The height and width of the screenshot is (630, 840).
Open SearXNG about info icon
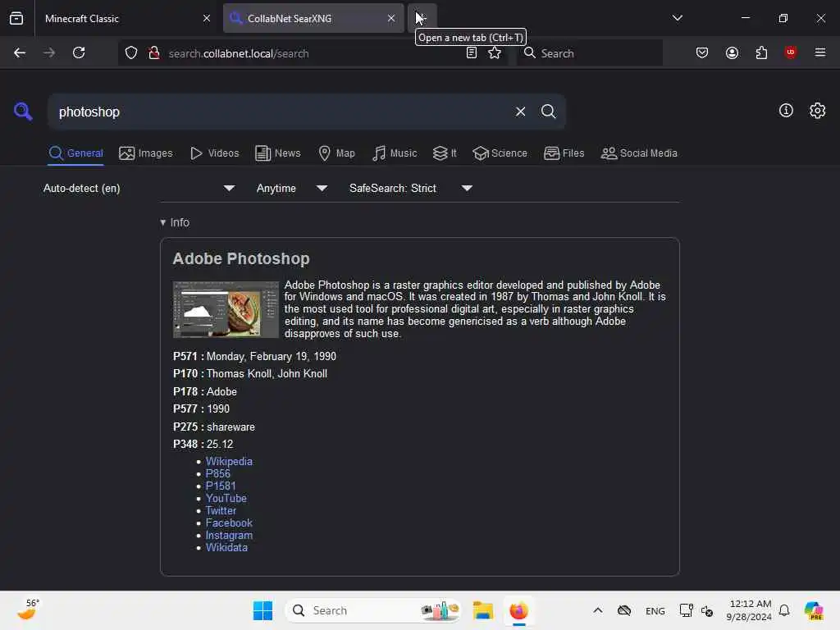tap(786, 111)
